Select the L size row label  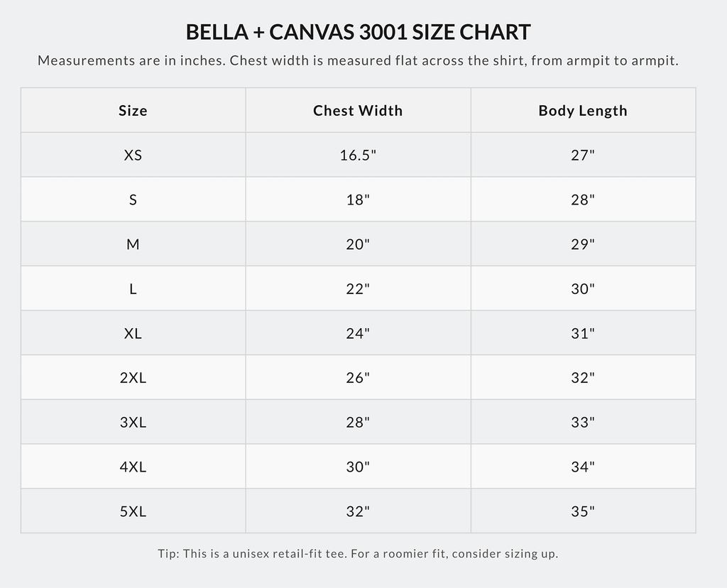(133, 288)
